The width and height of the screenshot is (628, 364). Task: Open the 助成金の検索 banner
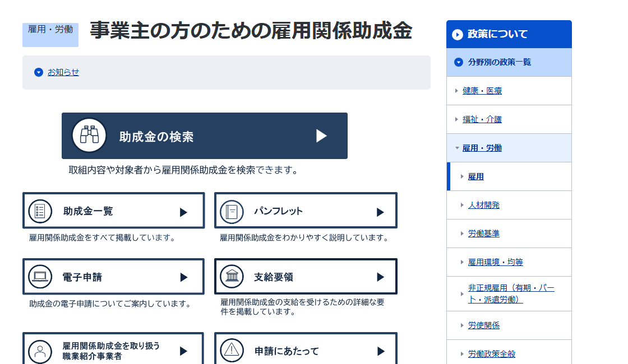(204, 136)
